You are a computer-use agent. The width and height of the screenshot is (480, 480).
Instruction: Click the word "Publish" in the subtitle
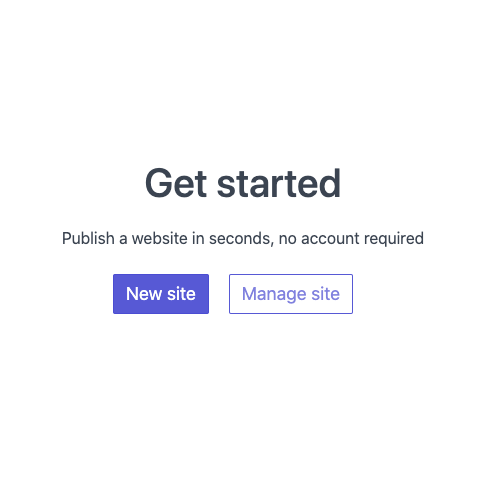pos(88,238)
